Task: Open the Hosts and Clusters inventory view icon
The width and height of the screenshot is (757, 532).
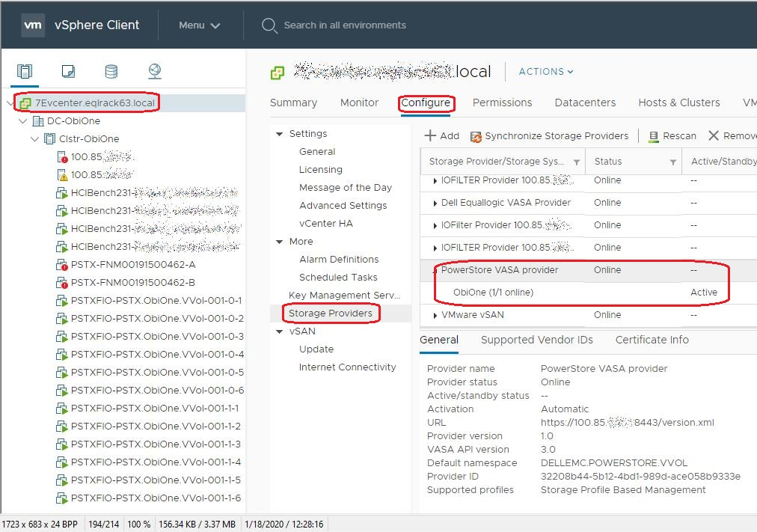Action: point(25,71)
